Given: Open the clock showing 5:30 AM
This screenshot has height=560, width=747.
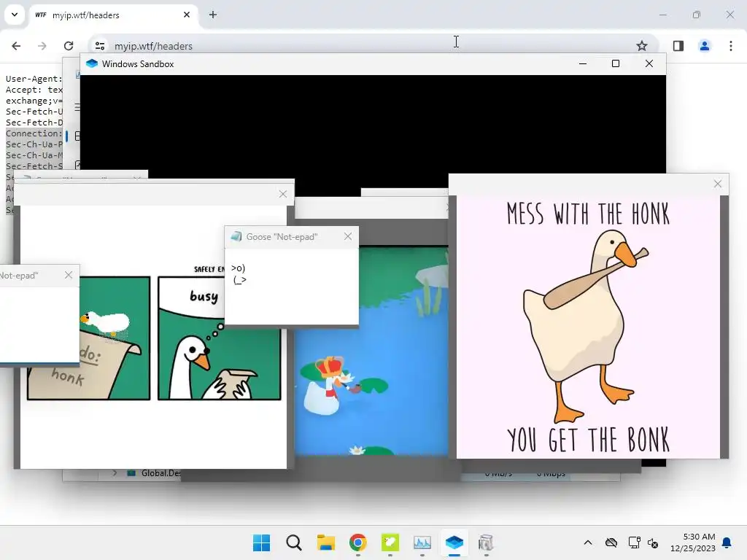Looking at the screenshot, I should click(x=693, y=542).
